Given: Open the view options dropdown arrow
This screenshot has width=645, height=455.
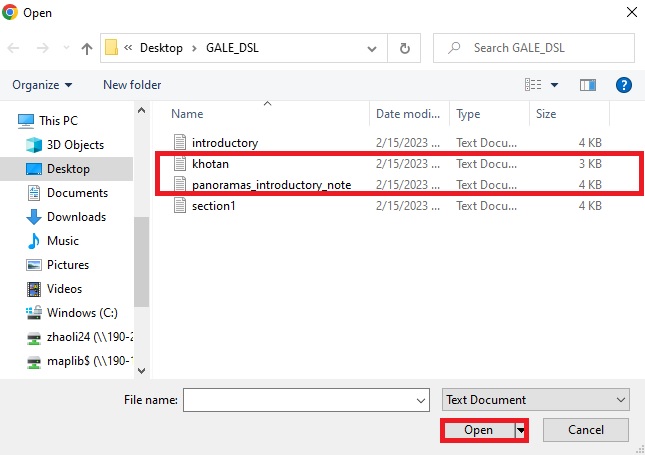Looking at the screenshot, I should coord(554,85).
